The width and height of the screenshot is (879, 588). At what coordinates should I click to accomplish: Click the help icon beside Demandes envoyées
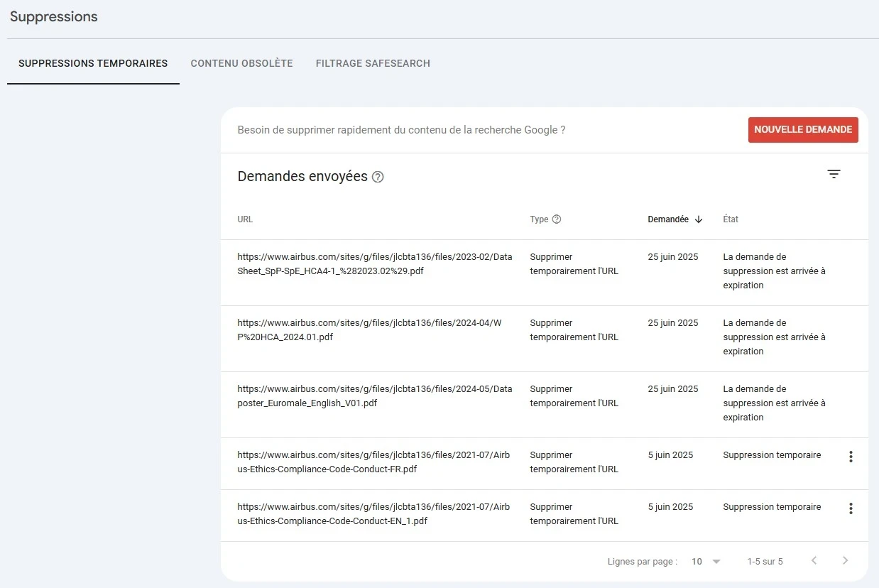click(378, 177)
